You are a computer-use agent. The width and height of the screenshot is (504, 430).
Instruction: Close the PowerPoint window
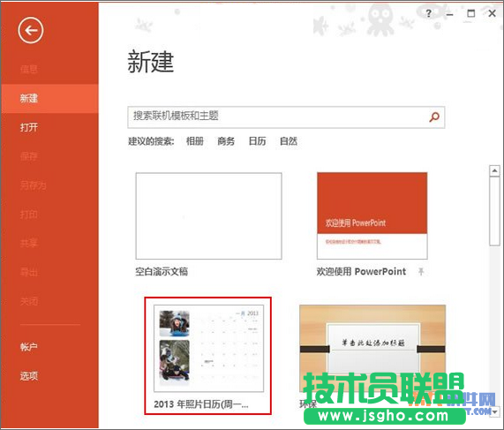(492, 13)
